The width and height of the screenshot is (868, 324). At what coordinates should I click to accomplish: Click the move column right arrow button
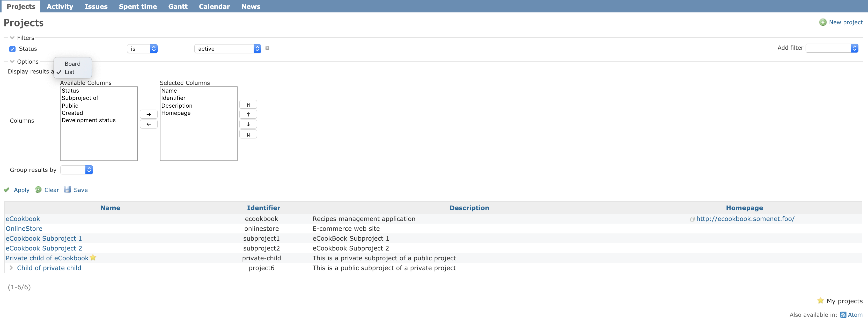pyautogui.click(x=149, y=114)
